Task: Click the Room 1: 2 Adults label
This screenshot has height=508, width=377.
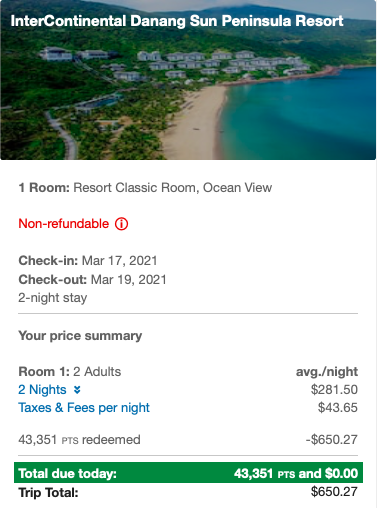Action: pyautogui.click(x=70, y=372)
